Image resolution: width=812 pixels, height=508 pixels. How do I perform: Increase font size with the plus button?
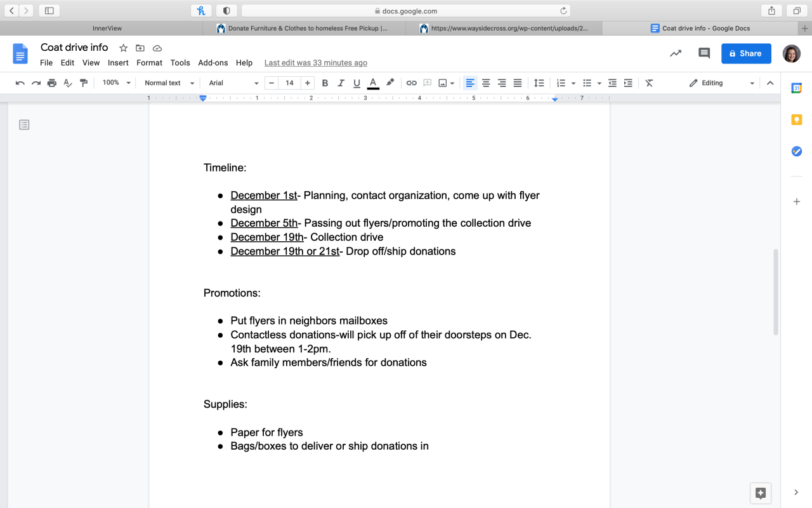coord(308,83)
